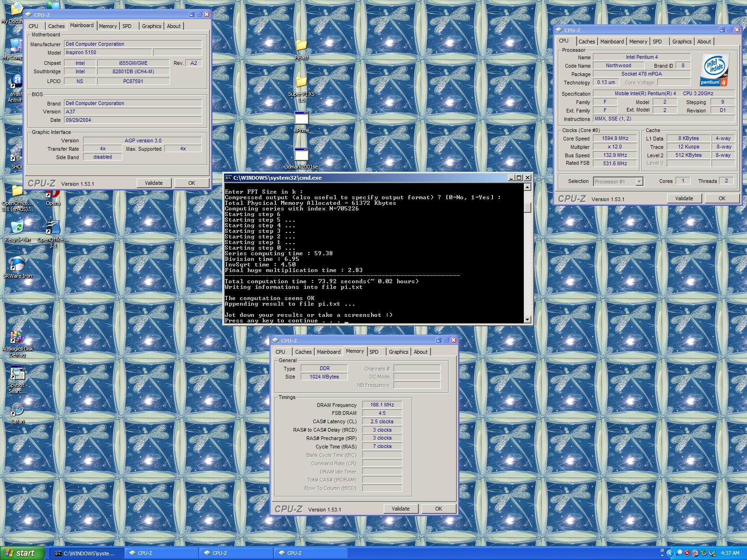
Task: Click OK in Mainboard CPU-Z window
Action: pyautogui.click(x=191, y=183)
